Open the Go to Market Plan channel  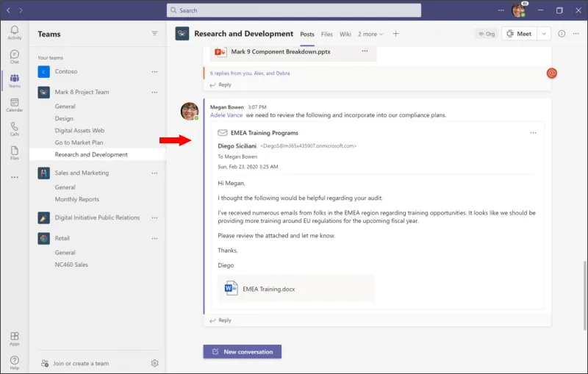click(79, 143)
